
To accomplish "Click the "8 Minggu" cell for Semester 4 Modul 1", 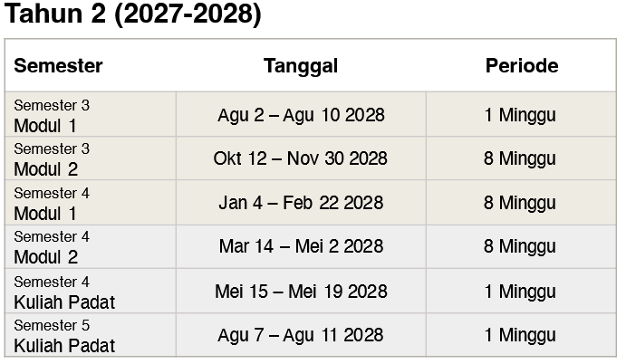I will (x=520, y=203).
